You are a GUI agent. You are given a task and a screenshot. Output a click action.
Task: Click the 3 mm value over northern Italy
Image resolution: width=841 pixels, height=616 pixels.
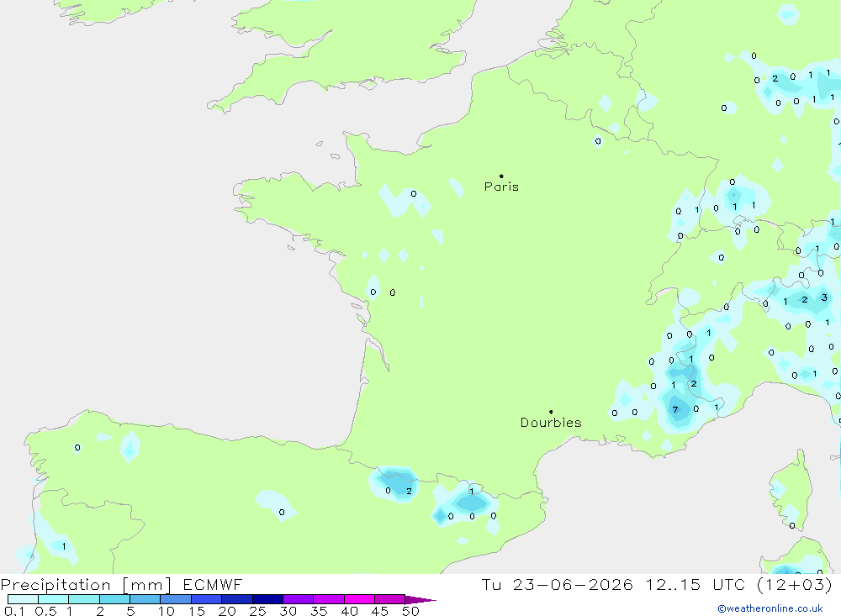click(x=824, y=297)
